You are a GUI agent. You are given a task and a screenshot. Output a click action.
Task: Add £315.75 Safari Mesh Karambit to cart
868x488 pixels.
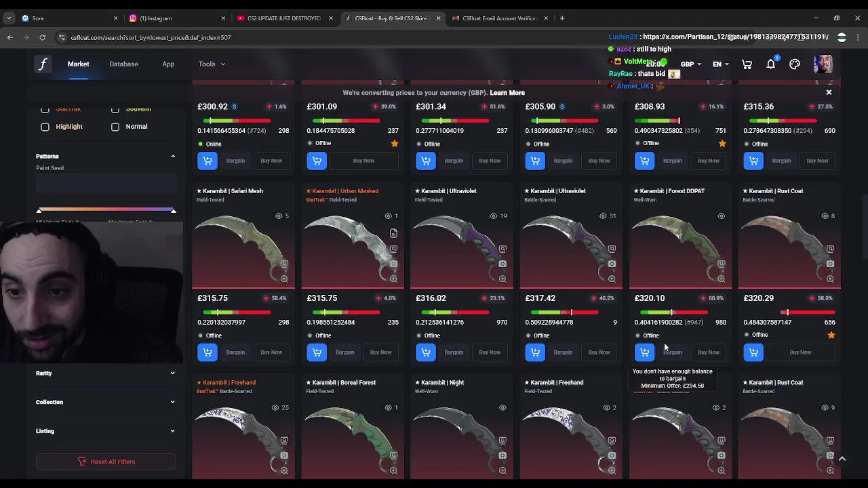point(208,352)
